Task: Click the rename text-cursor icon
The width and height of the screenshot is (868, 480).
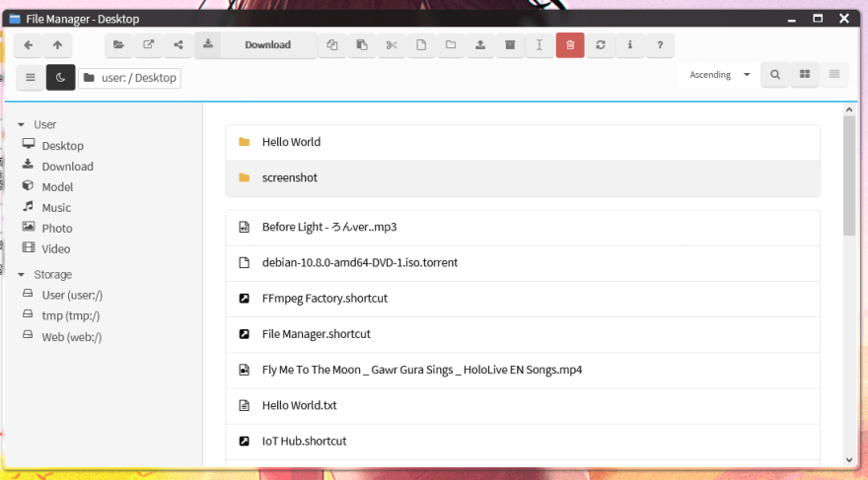Action: (x=540, y=44)
